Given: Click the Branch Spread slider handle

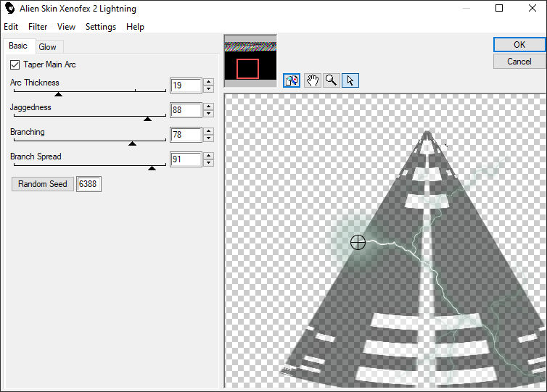Looking at the screenshot, I should coord(152,168).
